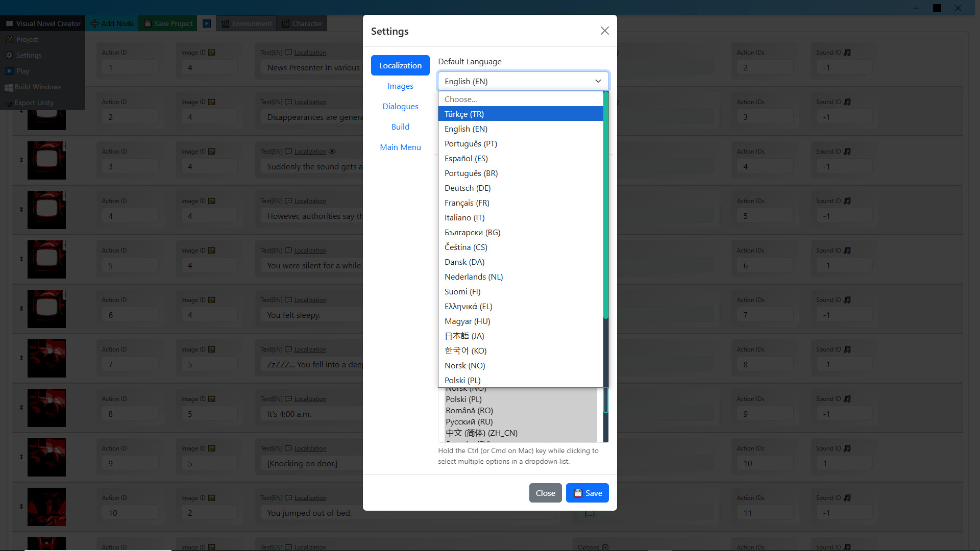Open the Main Menu settings section
The width and height of the screenshot is (980, 551).
[400, 147]
